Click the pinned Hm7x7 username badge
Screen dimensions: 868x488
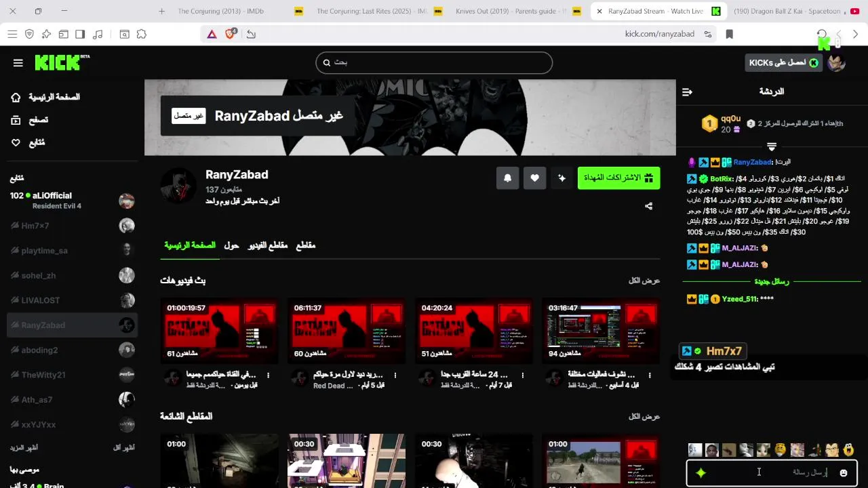(x=713, y=351)
